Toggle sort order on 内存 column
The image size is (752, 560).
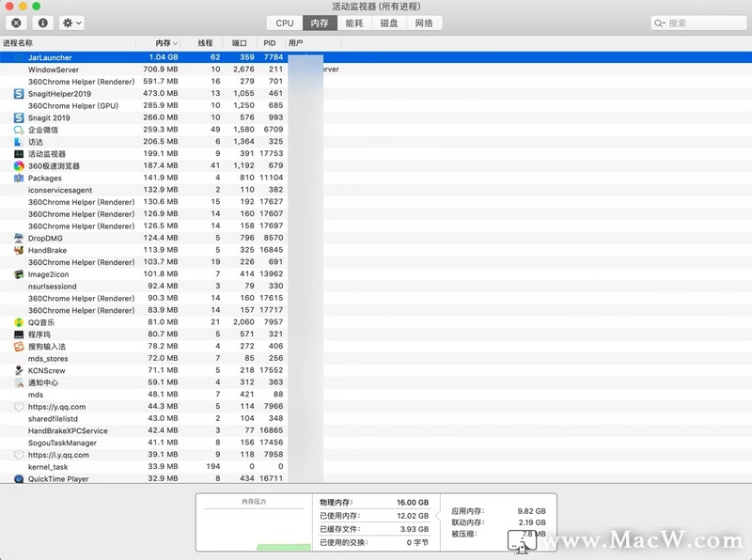point(160,43)
